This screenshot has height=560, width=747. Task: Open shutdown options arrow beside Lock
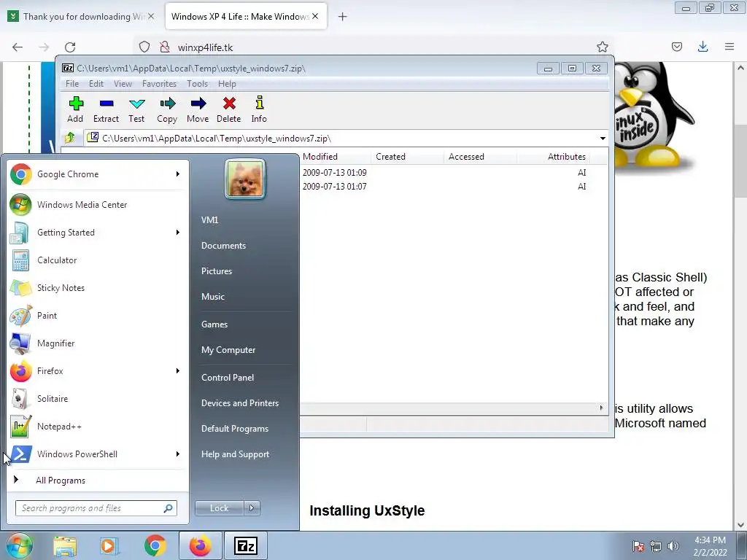click(x=252, y=508)
